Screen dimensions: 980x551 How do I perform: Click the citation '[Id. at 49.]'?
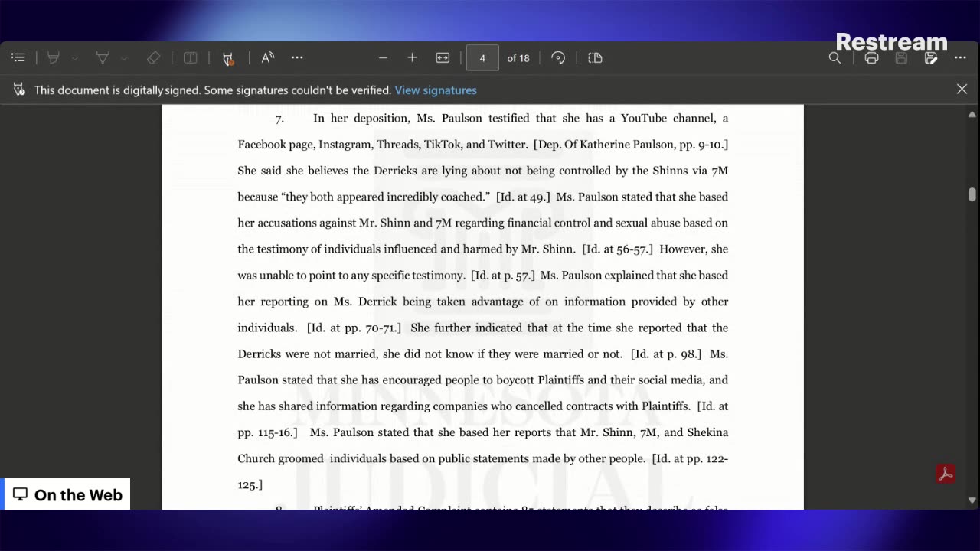[x=523, y=197]
